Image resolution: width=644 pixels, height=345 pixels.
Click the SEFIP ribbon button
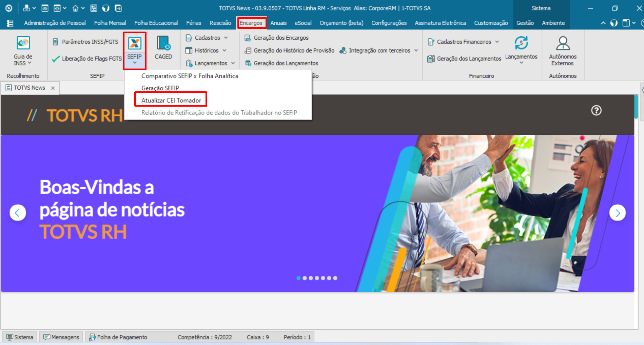[135, 51]
